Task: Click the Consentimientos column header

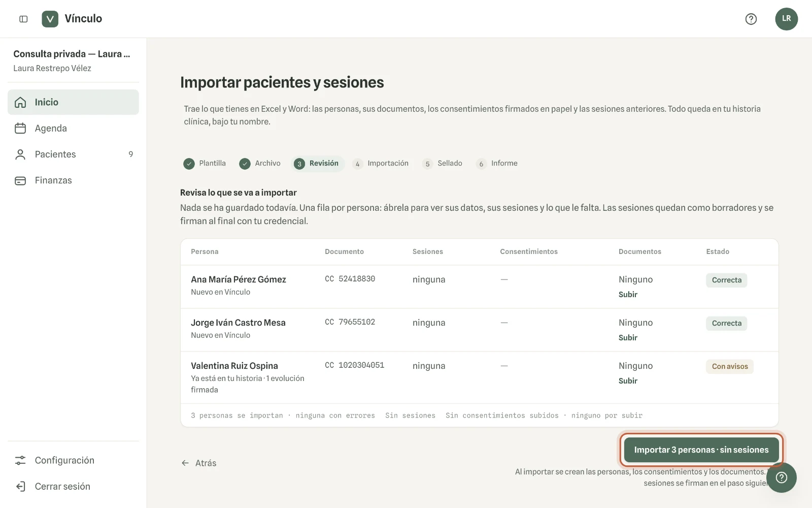Action: click(529, 251)
